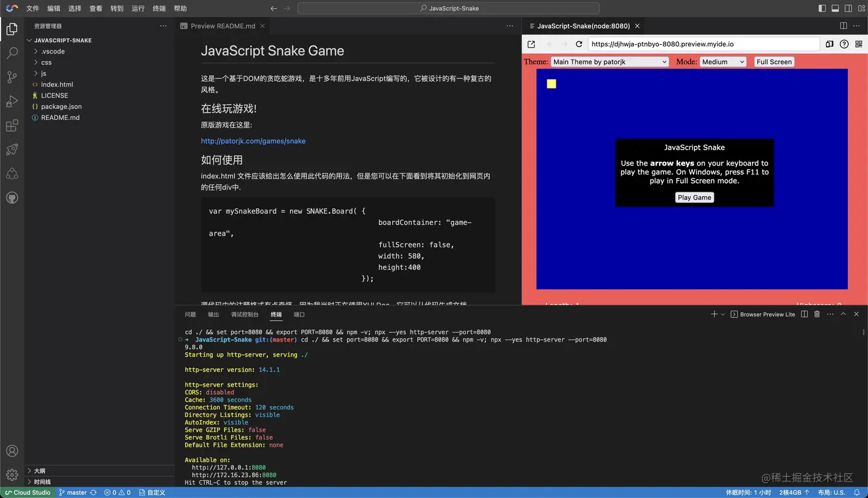Open the 查看 menu

point(96,8)
